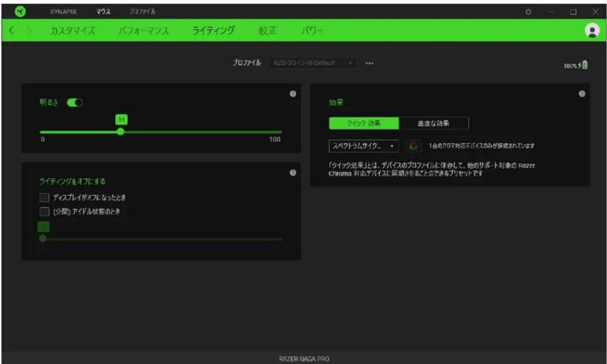Click the idle minutes slider handle
This screenshot has height=364, width=607.
(x=43, y=238)
